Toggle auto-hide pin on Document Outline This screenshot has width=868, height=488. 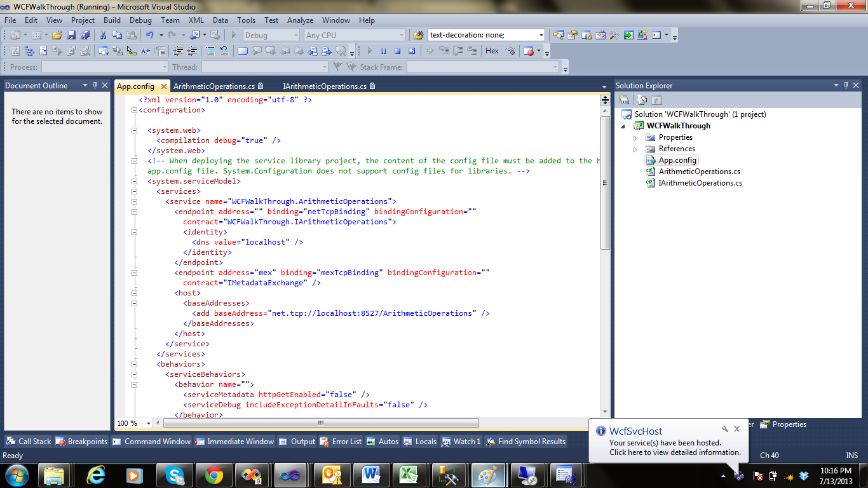click(x=95, y=85)
